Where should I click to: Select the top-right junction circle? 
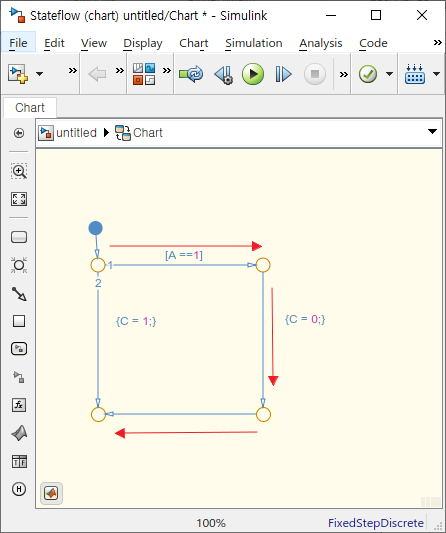tap(263, 265)
